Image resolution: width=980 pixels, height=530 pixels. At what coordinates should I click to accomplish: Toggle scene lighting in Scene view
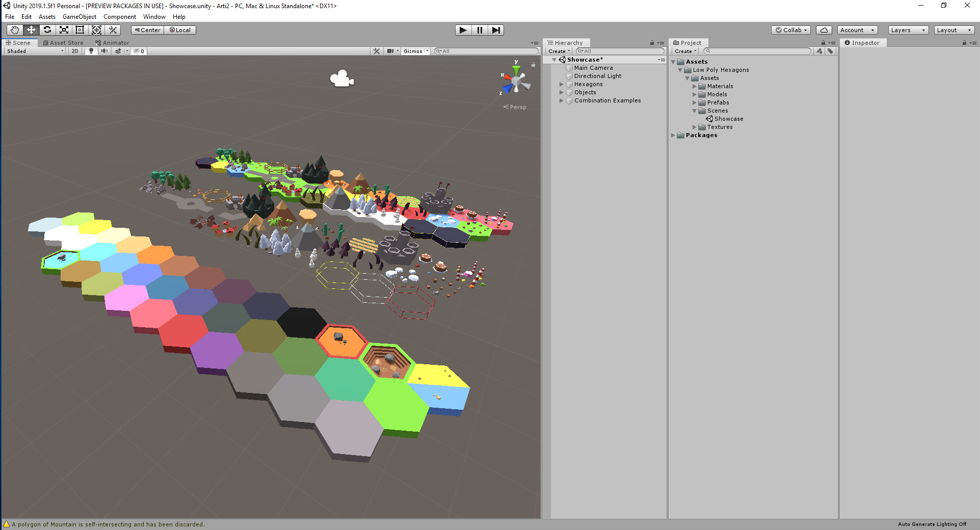click(91, 50)
